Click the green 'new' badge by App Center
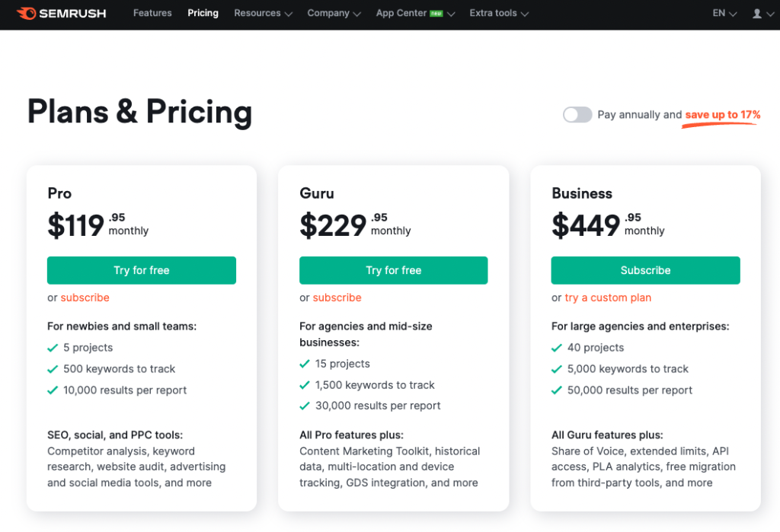The height and width of the screenshot is (532, 780). 436,14
